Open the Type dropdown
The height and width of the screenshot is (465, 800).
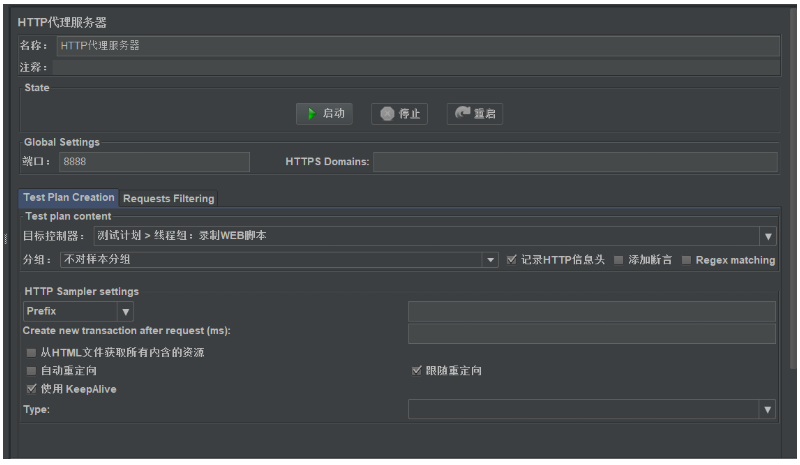point(592,409)
